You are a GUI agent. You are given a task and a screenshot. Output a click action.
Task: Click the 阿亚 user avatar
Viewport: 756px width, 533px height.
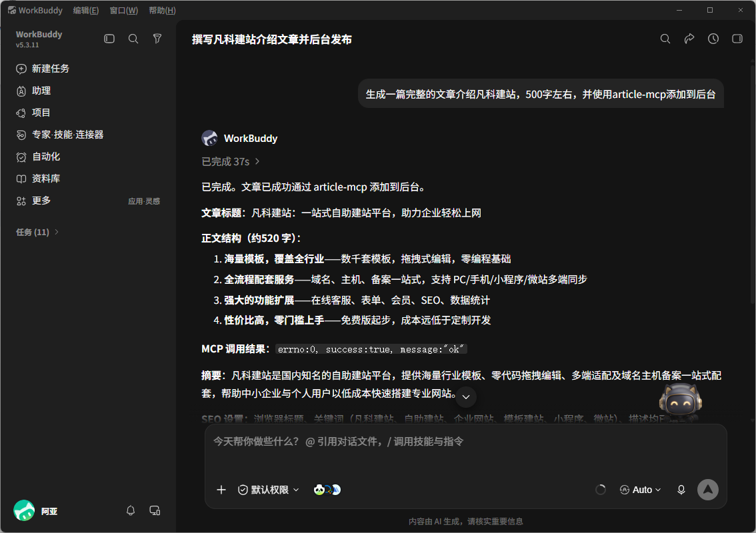(24, 511)
